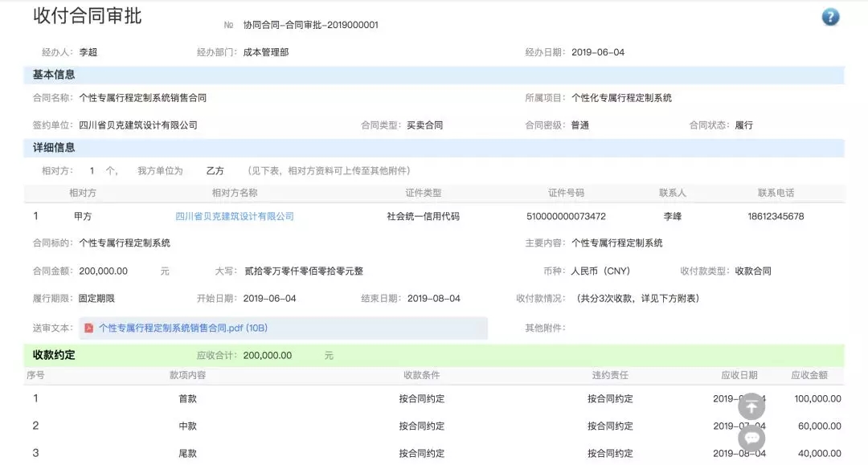The width and height of the screenshot is (868, 465).
Task: Collapse the 详细信息 section header
Action: [54, 148]
